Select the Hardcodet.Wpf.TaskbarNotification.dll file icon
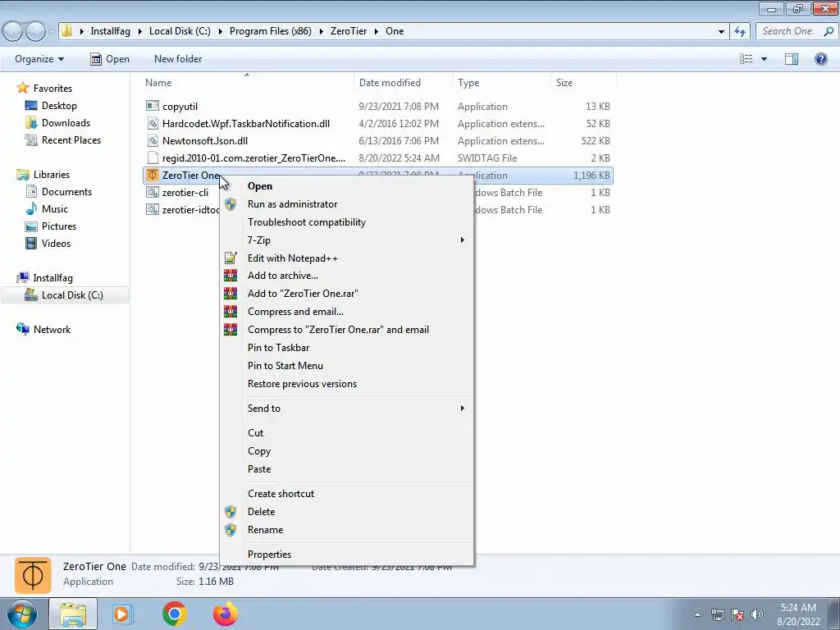This screenshot has width=840, height=630. (x=153, y=123)
